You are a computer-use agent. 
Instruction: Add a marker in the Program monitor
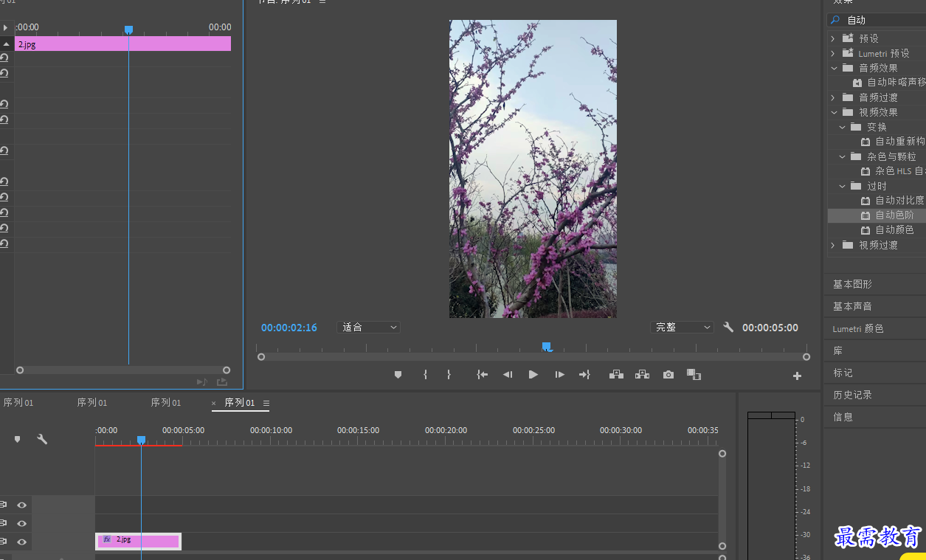pyautogui.click(x=398, y=375)
